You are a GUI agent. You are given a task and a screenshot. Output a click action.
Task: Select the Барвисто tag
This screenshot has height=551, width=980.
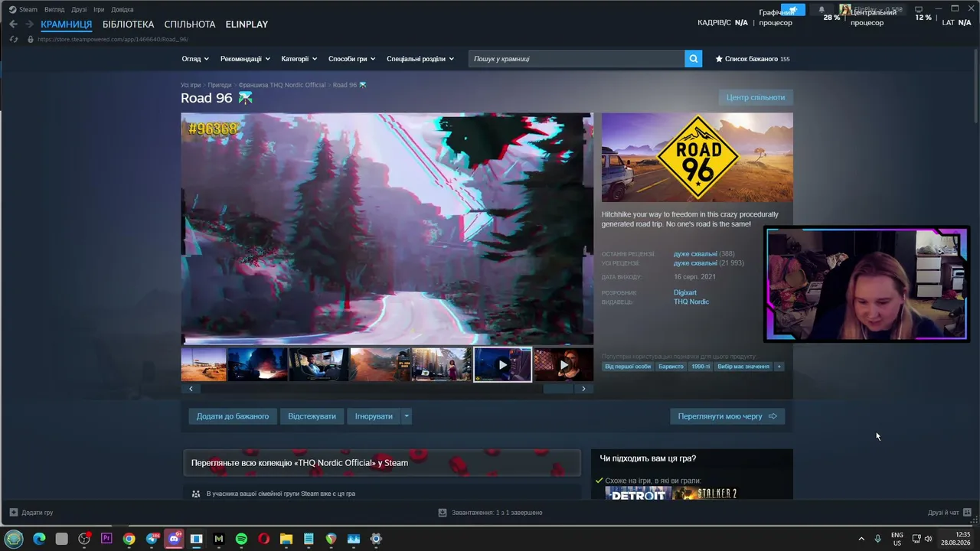pyautogui.click(x=671, y=367)
